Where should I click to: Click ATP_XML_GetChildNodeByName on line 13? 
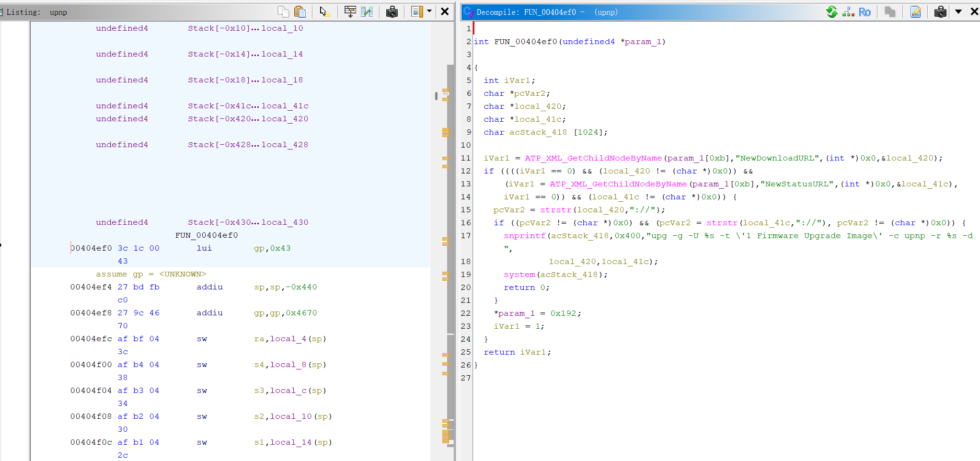(x=618, y=184)
